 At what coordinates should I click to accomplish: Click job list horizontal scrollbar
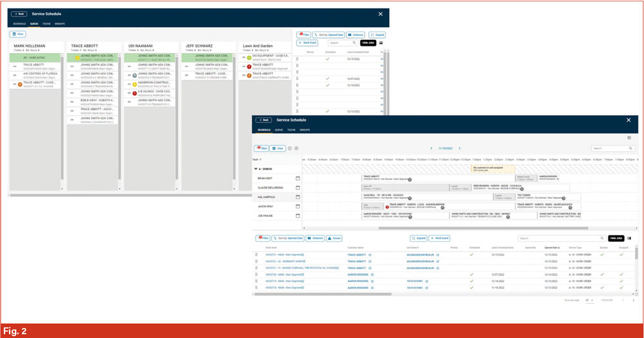pyautogui.click(x=323, y=294)
